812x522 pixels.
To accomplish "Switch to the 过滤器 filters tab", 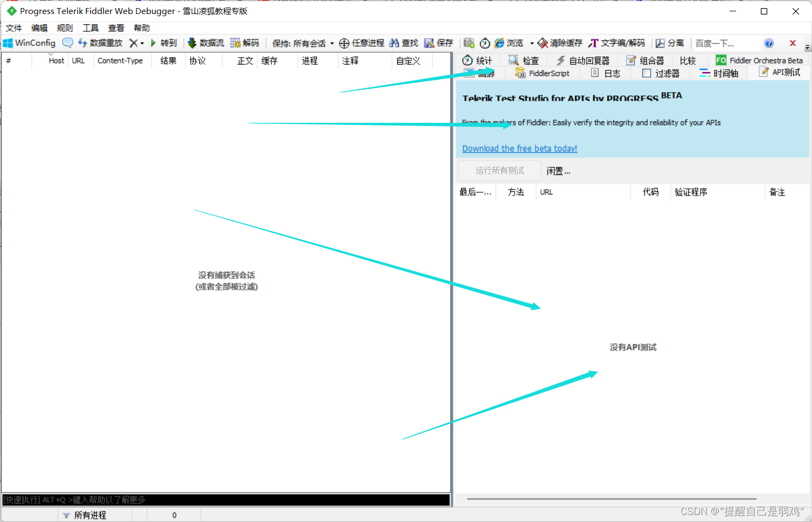I will [x=661, y=73].
